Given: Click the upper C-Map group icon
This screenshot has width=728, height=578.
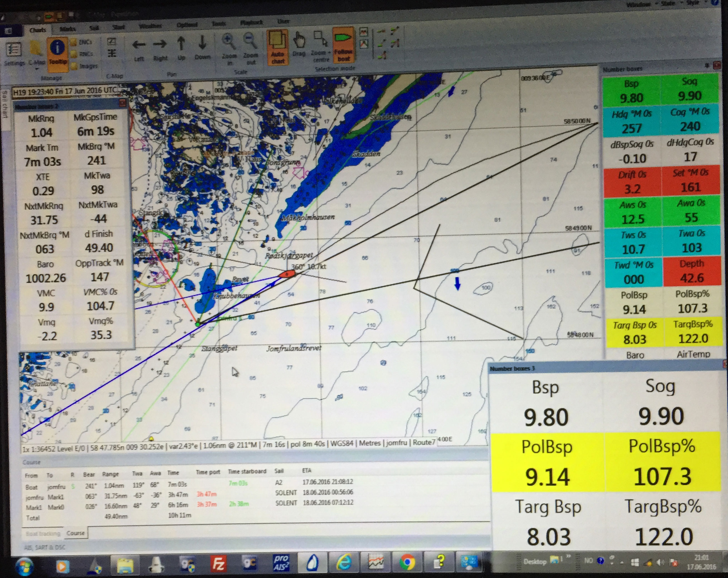Looking at the screenshot, I should (112, 42).
